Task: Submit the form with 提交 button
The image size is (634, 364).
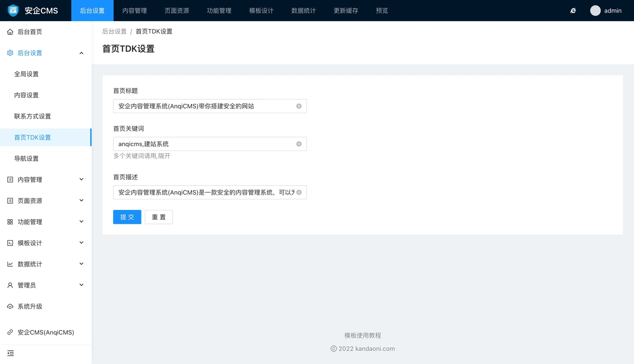Action: pyautogui.click(x=127, y=217)
